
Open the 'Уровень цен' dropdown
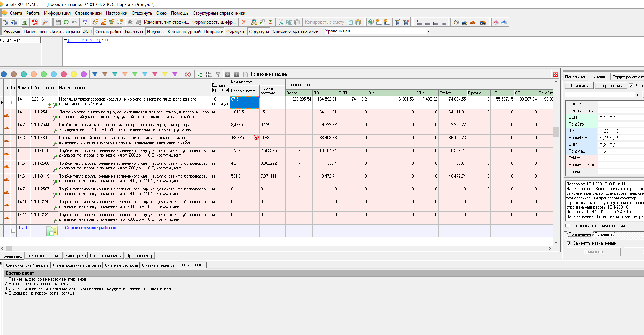[428, 31]
